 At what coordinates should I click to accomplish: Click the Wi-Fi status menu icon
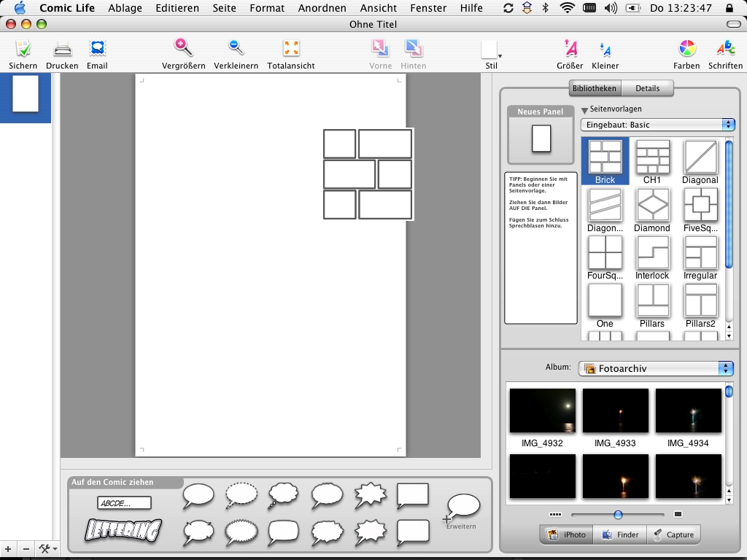pos(567,8)
